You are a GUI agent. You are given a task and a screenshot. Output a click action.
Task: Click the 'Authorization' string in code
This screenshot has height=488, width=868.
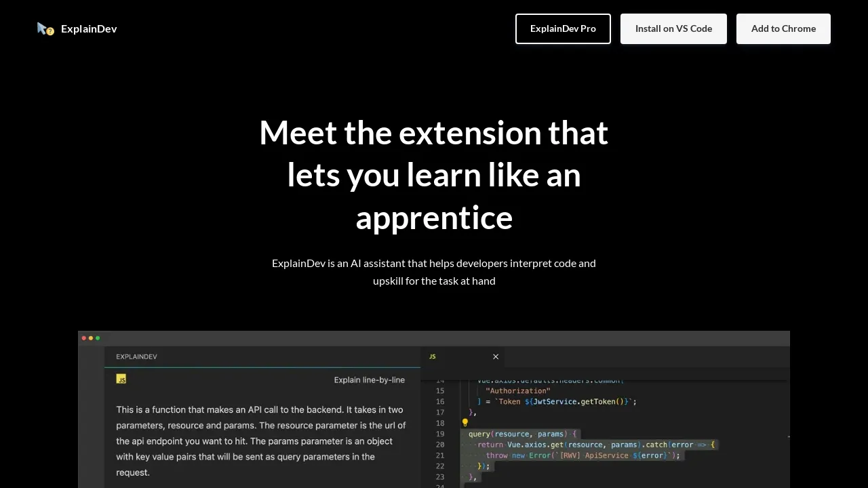[518, 390]
